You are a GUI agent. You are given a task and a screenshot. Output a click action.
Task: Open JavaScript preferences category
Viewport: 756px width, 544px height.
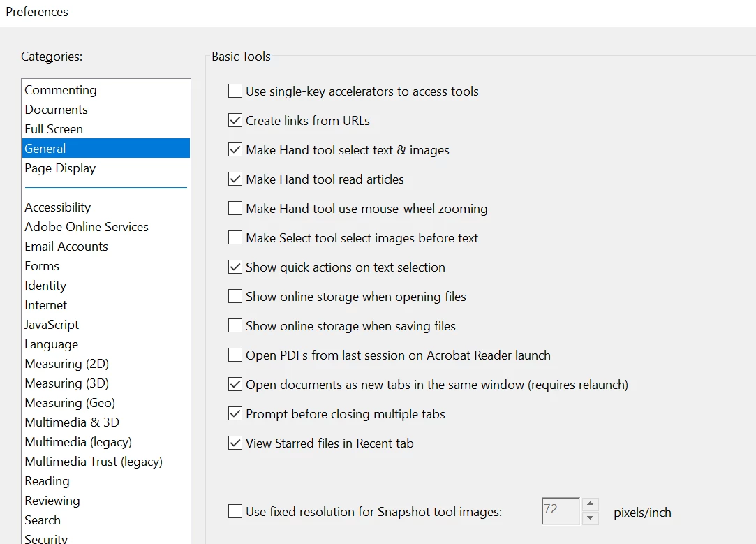pyautogui.click(x=52, y=325)
